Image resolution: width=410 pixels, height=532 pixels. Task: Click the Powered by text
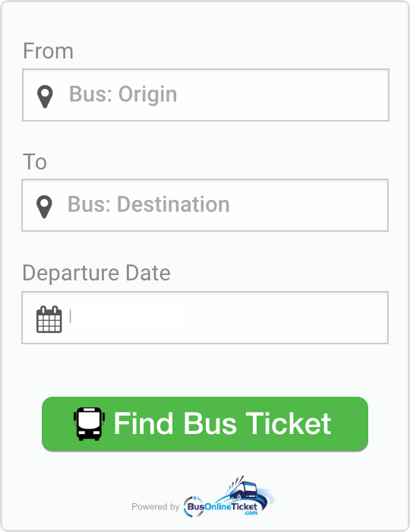pos(155,507)
